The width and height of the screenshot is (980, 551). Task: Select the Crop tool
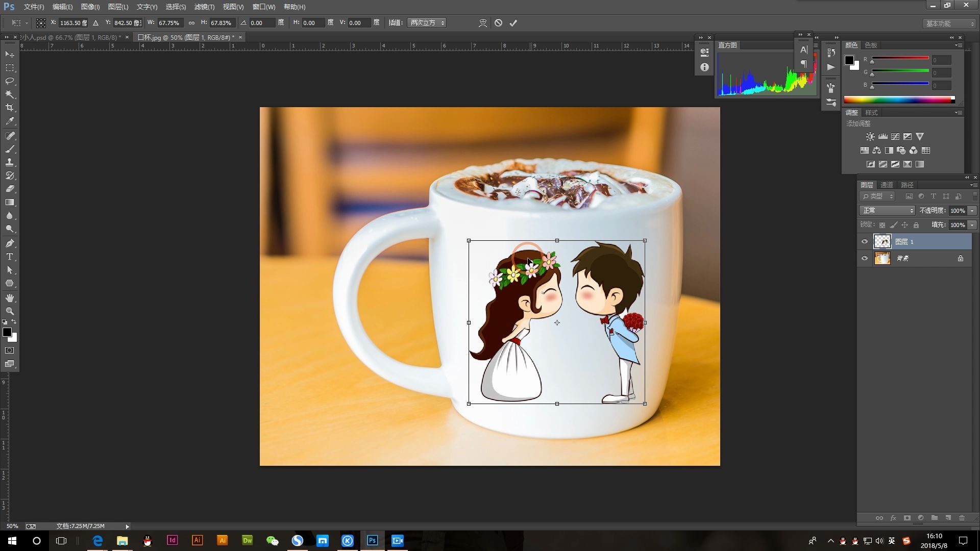tap(10, 108)
